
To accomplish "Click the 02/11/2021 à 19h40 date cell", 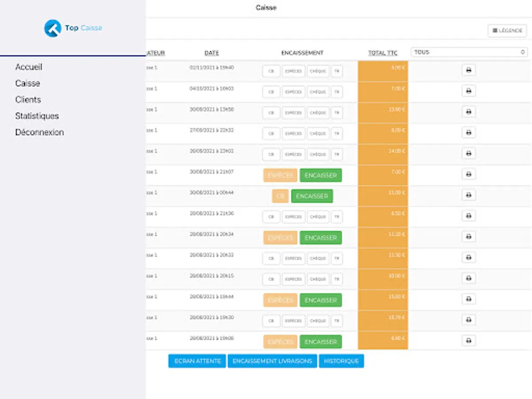I will (211, 68).
